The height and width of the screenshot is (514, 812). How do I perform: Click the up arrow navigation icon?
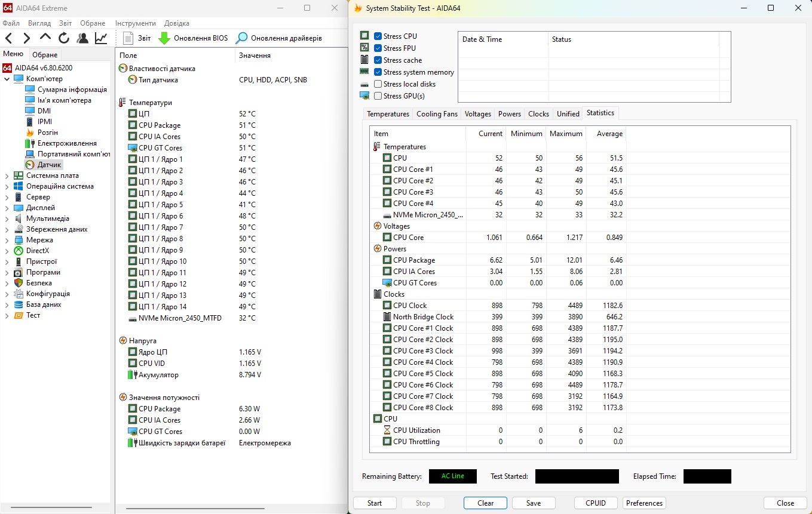[45, 38]
